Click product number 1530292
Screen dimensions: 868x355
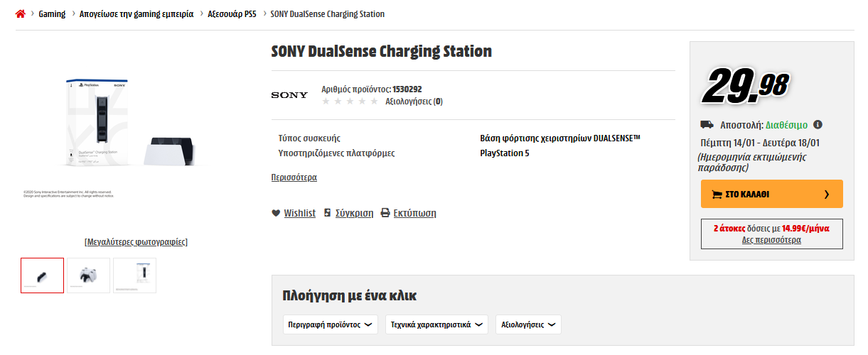(407, 89)
